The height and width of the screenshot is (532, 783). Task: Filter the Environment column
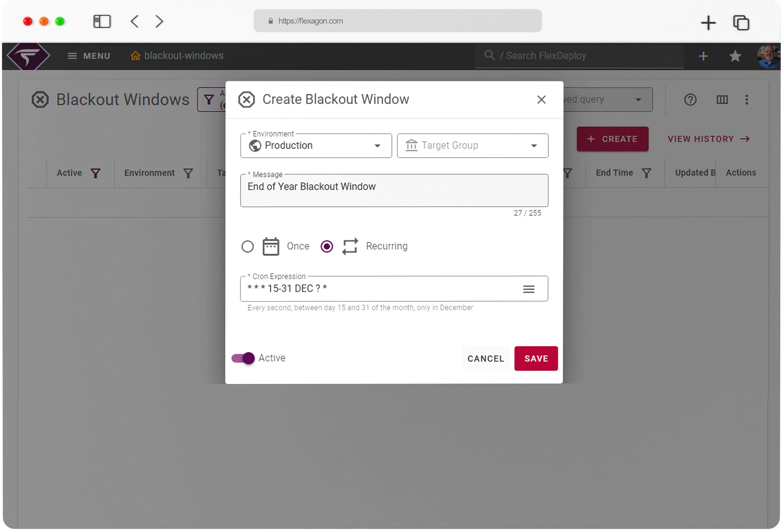click(188, 173)
